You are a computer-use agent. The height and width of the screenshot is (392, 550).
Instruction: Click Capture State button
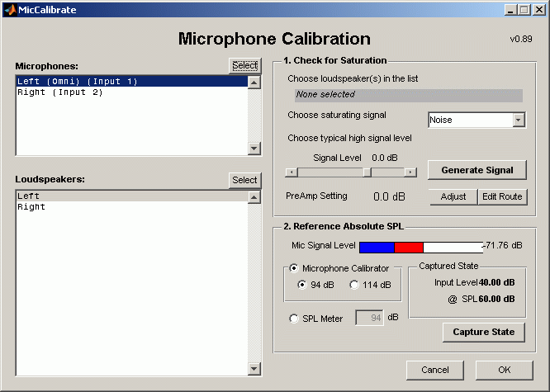(484, 332)
